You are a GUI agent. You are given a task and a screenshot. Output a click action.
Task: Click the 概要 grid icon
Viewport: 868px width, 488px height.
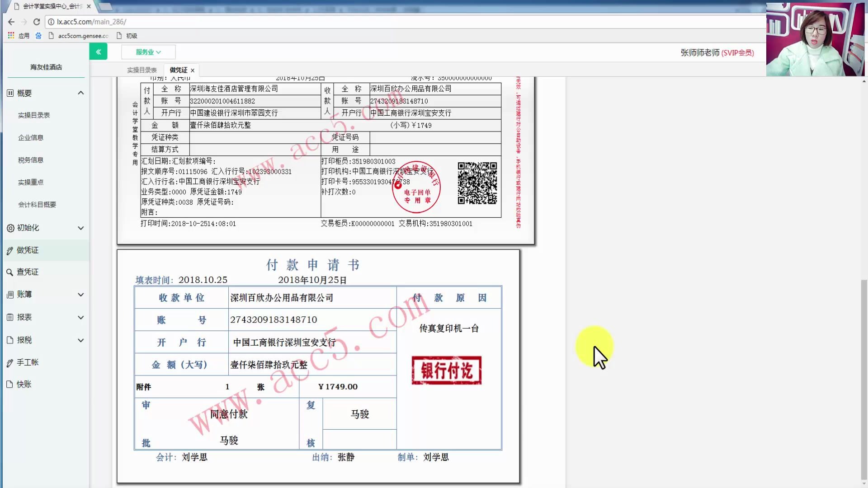pyautogui.click(x=9, y=93)
